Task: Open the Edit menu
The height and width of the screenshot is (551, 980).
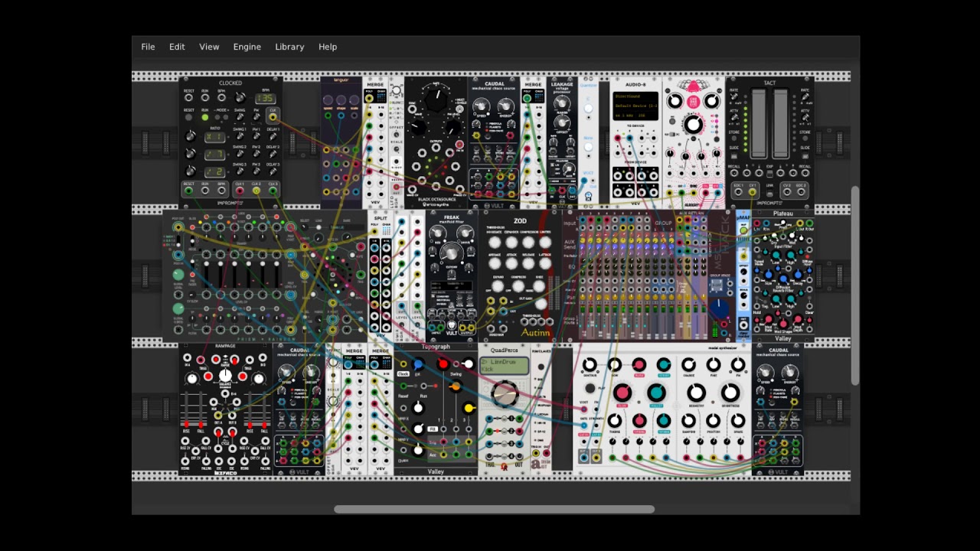Action: click(177, 47)
